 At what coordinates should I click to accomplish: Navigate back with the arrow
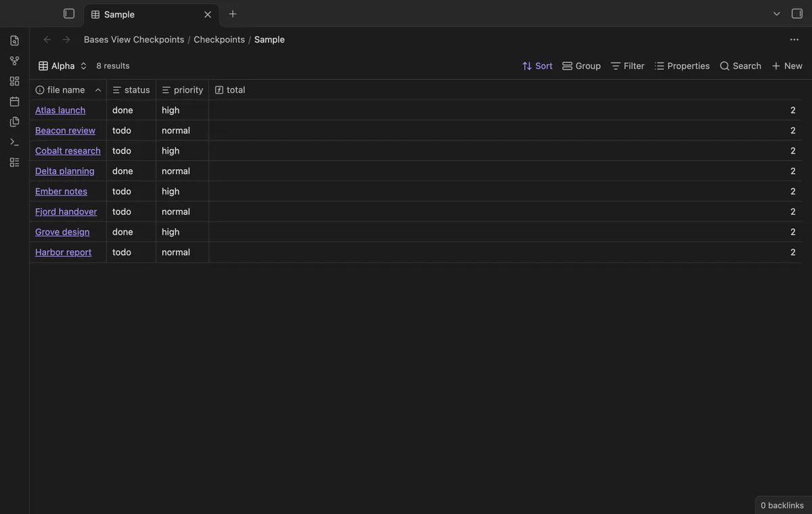[47, 39]
